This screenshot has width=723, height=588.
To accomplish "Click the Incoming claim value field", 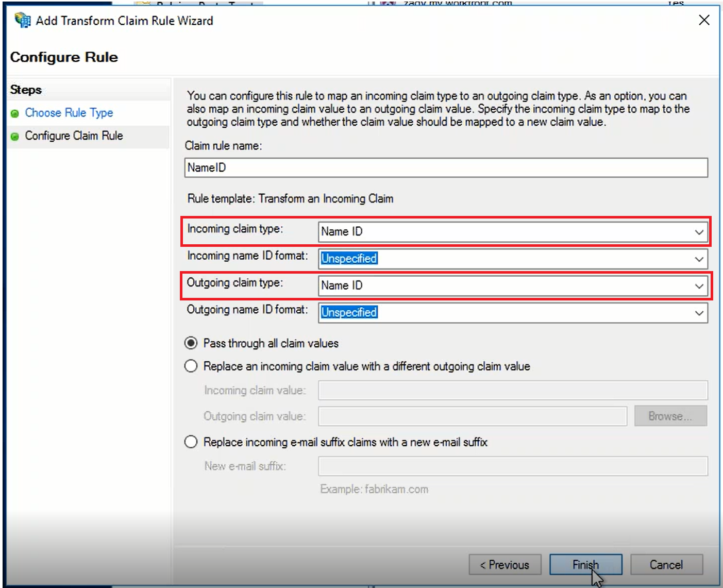I will 513,391.
